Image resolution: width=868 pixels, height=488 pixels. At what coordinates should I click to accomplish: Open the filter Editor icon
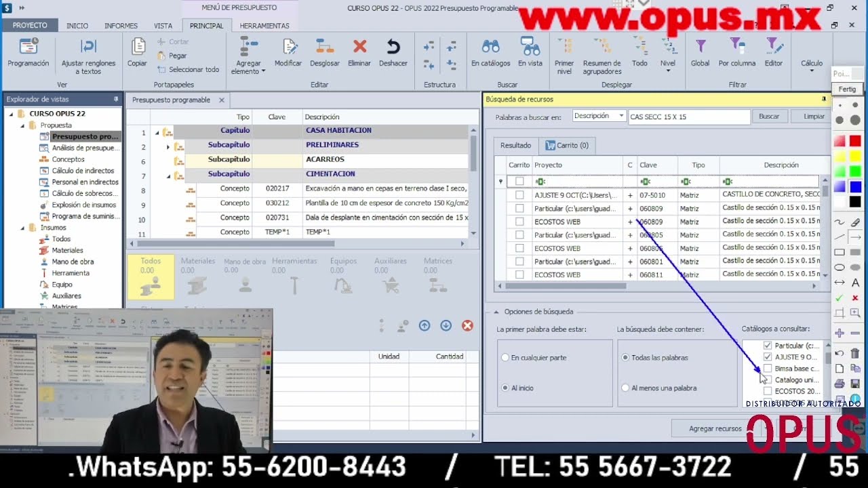point(774,47)
